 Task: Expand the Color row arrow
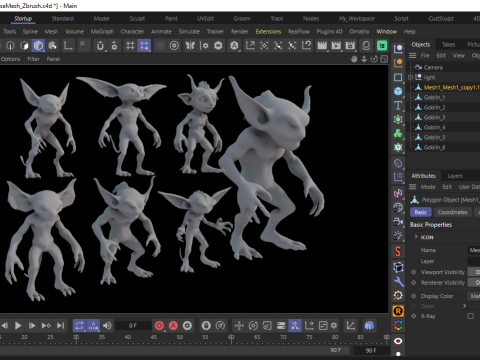tap(464, 306)
